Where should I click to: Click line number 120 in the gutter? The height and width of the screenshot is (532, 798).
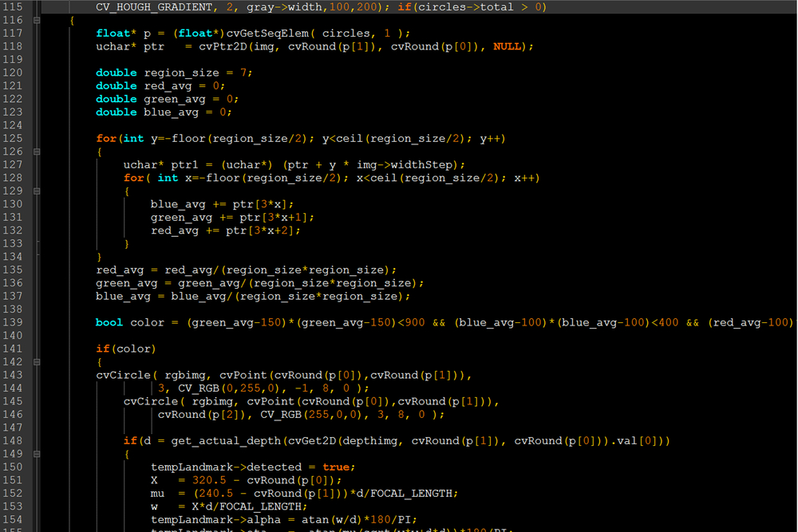tap(14, 73)
